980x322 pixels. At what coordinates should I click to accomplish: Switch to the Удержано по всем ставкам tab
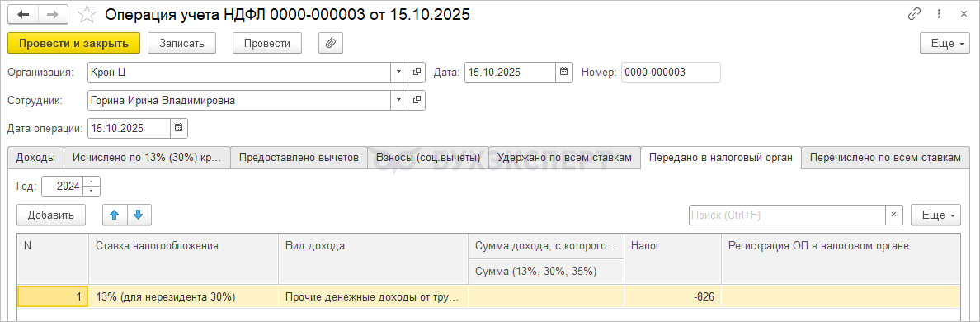pyautogui.click(x=564, y=158)
